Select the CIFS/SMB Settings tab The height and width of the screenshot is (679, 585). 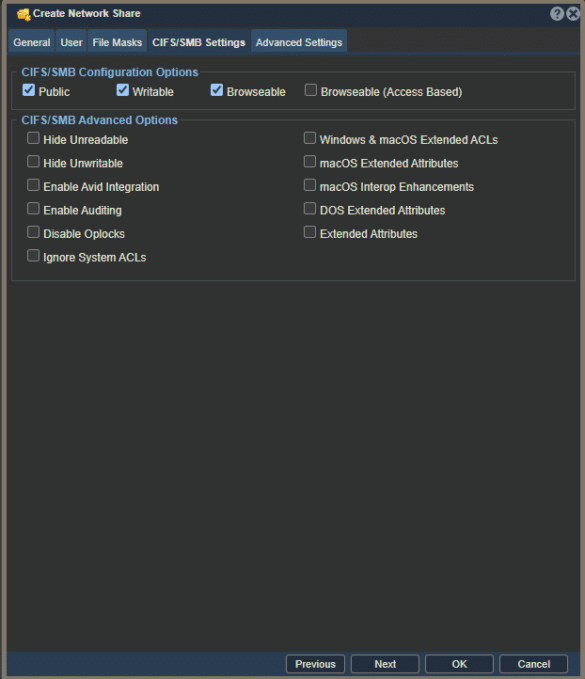coord(199,42)
